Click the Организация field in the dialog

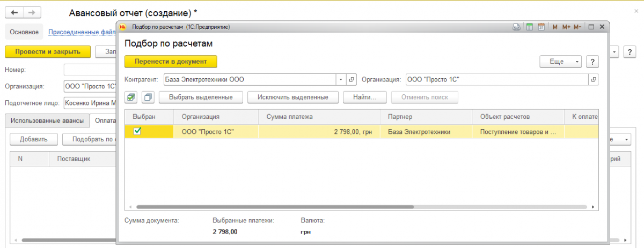[x=497, y=79]
